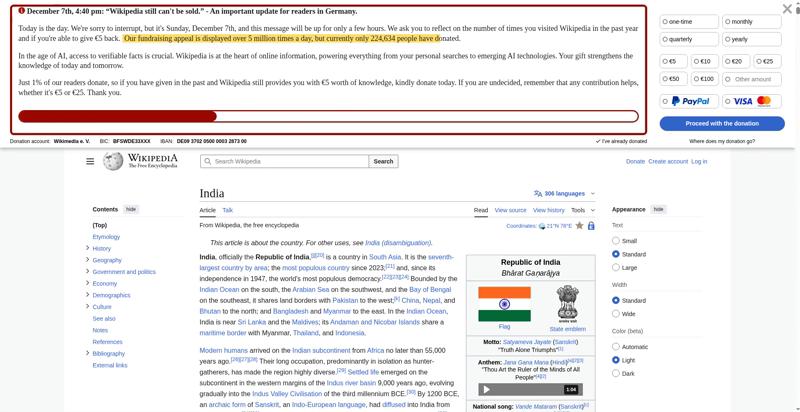Play the Jana Gana Mana anthem audio
Image resolution: width=800 pixels, height=412 pixels.
487,390
